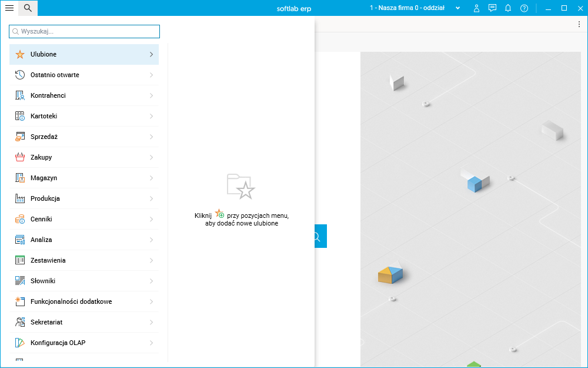
Task: Open the help question mark icon
Action: click(524, 8)
